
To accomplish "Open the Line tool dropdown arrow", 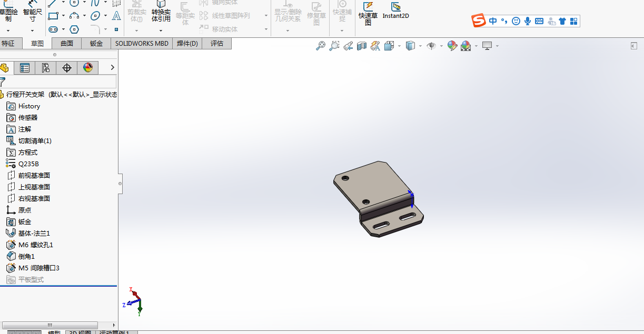I will [x=63, y=3].
